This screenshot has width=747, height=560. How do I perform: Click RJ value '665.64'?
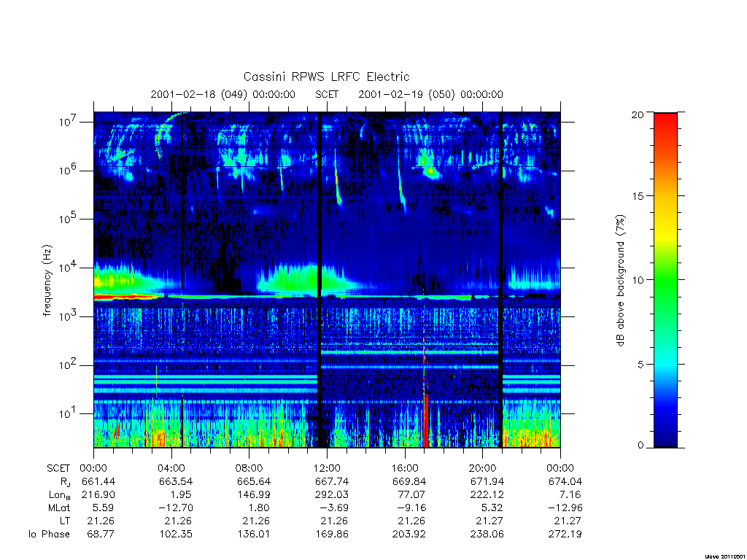click(x=253, y=481)
